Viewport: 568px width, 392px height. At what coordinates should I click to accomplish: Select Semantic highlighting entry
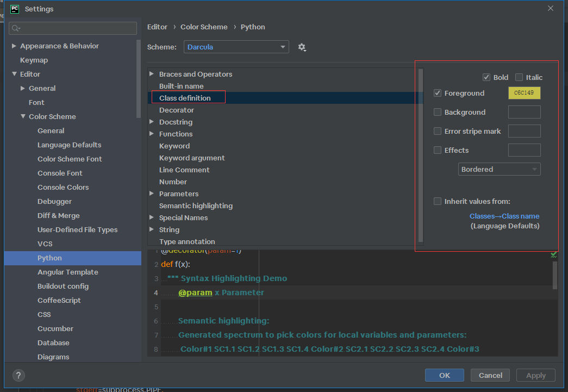pyautogui.click(x=196, y=206)
